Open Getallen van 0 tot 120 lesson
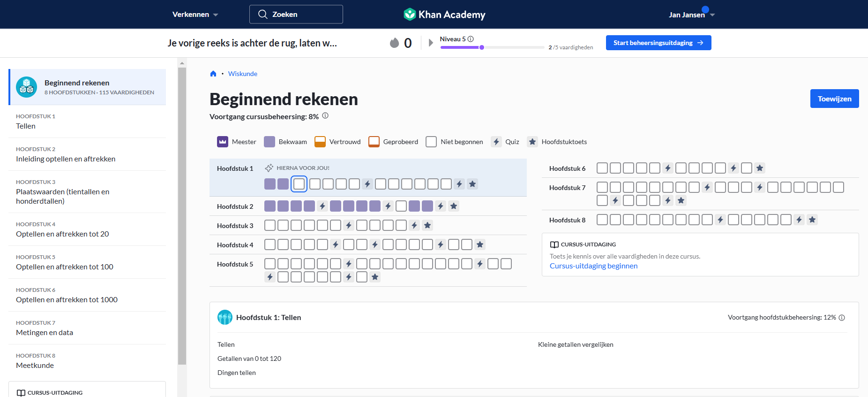Viewport: 868px width, 397px height. [x=249, y=359]
